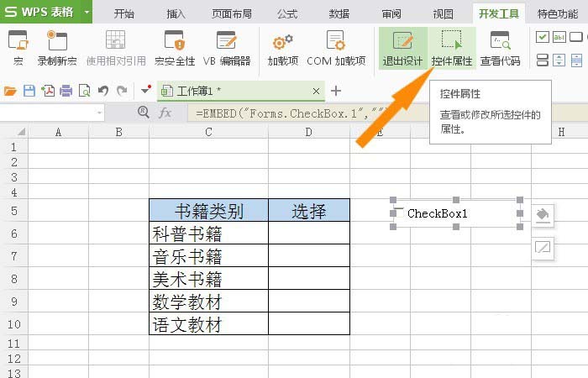The image size is (588, 378).
Task: Open COM 加载项 add-ins
Action: pos(336,42)
